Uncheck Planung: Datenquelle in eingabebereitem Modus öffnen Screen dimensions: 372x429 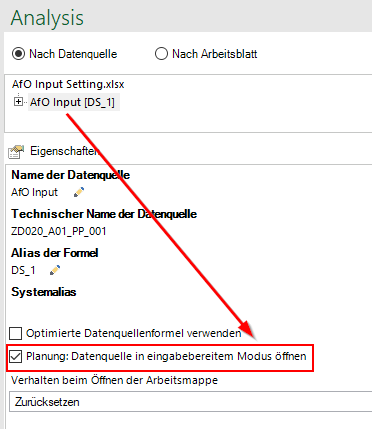click(16, 356)
